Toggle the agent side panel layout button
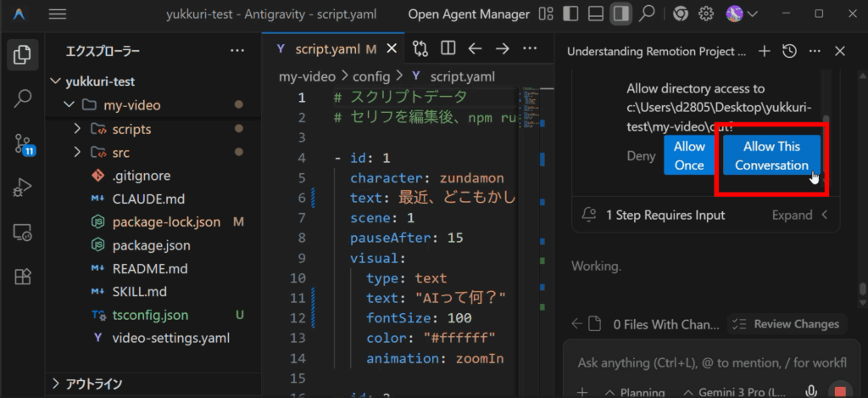Image resolution: width=868 pixels, height=398 pixels. (x=620, y=14)
